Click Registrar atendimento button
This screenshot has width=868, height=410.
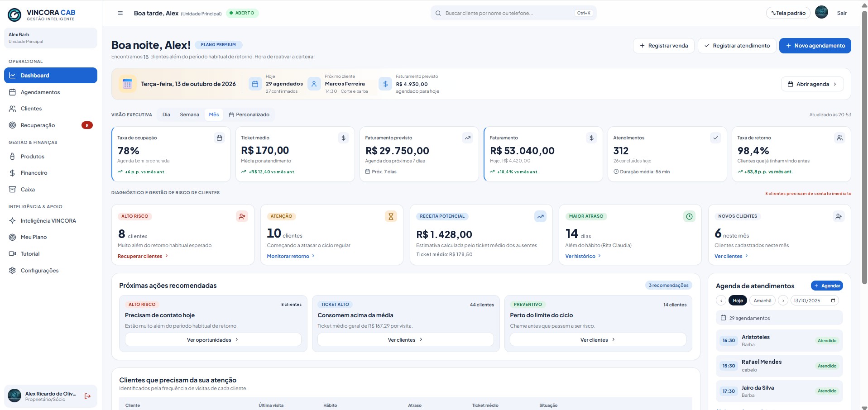click(737, 46)
